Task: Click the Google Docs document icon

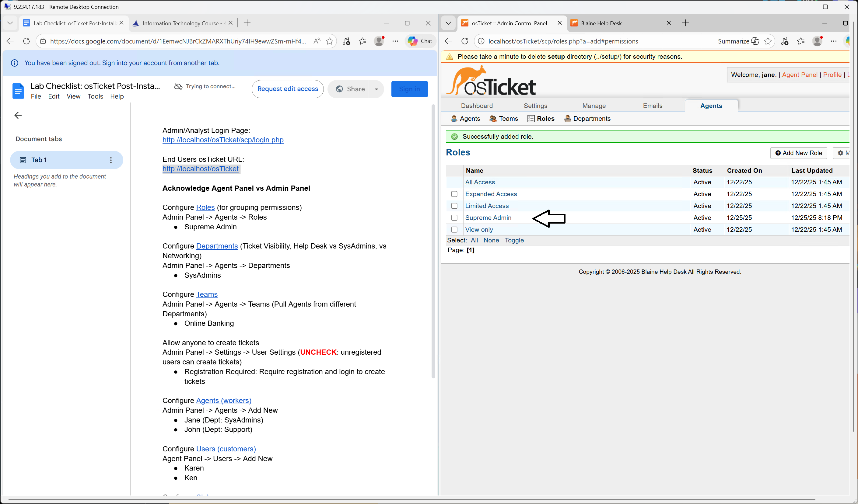Action: coord(18,91)
